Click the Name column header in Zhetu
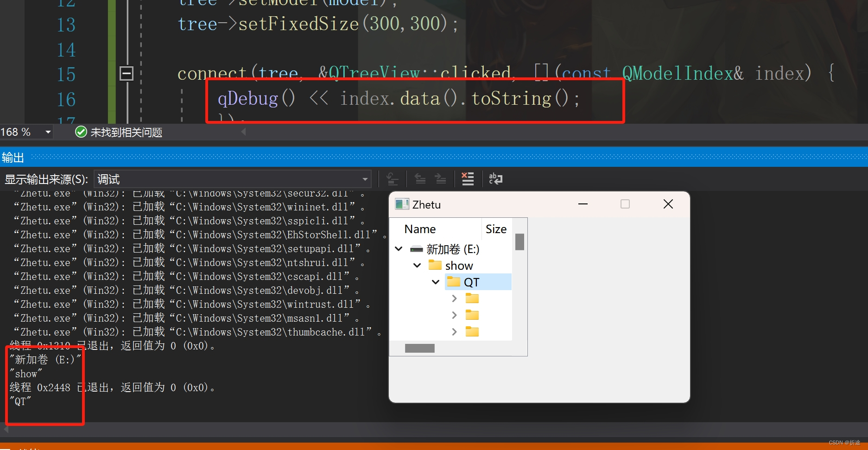The width and height of the screenshot is (868, 450). pyautogui.click(x=420, y=229)
